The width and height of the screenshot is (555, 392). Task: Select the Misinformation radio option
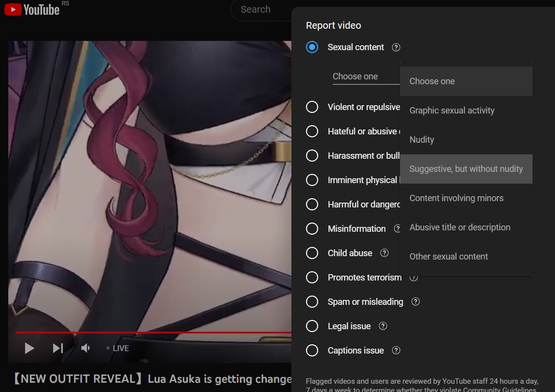point(312,228)
